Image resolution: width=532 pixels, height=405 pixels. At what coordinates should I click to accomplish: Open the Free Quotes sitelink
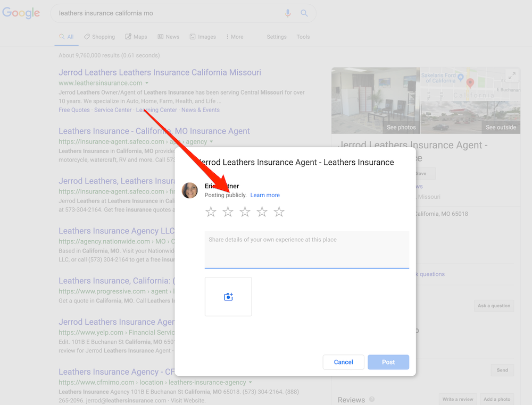pyautogui.click(x=74, y=110)
